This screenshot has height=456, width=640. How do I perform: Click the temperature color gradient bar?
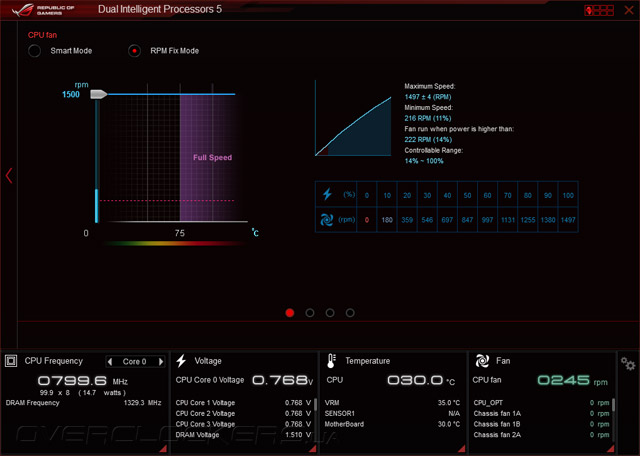pos(173,243)
